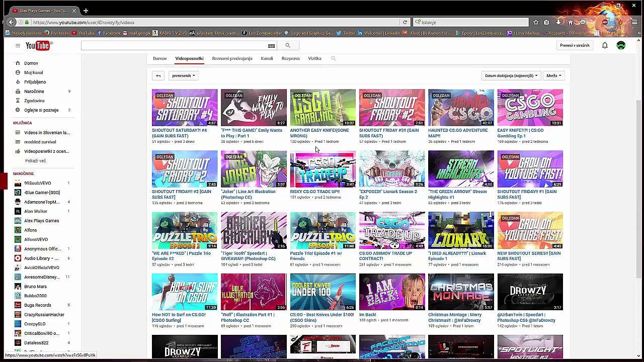The height and width of the screenshot is (362, 644).
Task: Click the Firefox bookmark star icon
Action: 536,23
